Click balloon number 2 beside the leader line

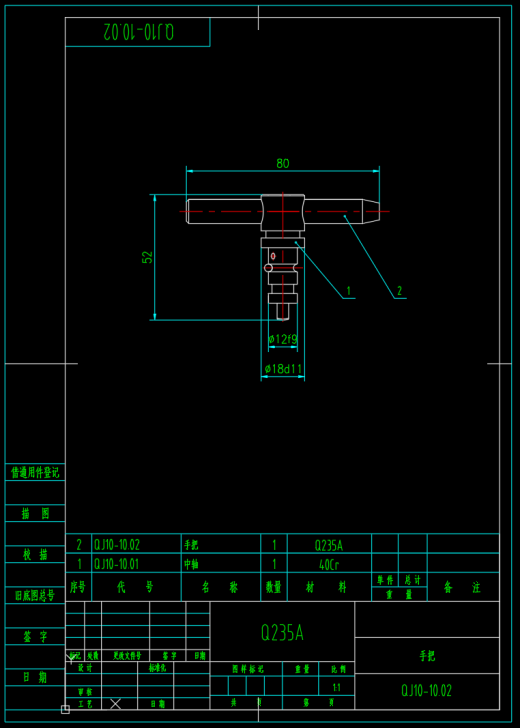pos(399,291)
